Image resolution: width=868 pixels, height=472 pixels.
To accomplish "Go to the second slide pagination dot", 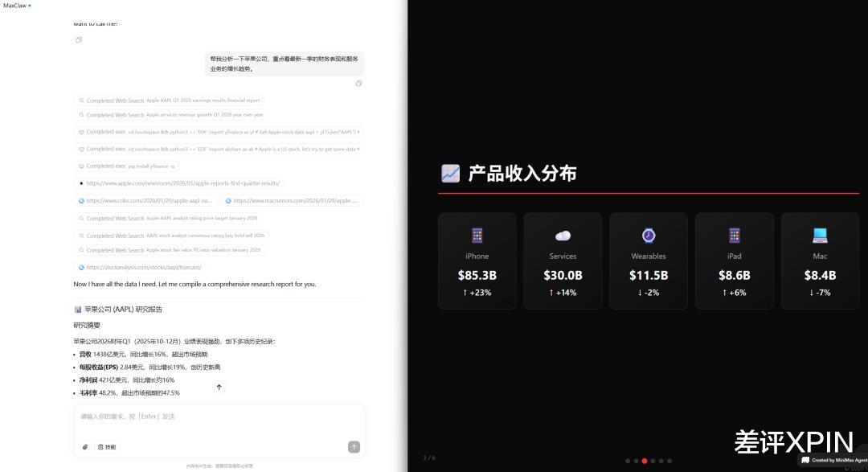I will [x=636, y=461].
